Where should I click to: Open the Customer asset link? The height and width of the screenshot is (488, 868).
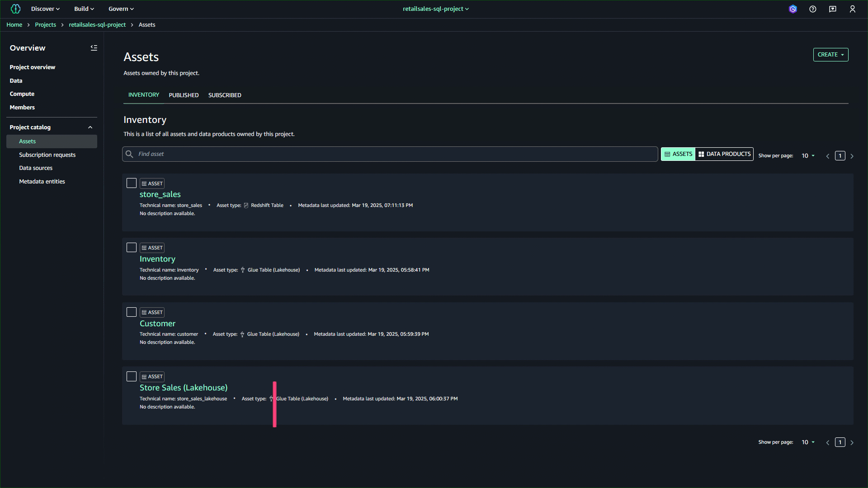pyautogui.click(x=157, y=324)
